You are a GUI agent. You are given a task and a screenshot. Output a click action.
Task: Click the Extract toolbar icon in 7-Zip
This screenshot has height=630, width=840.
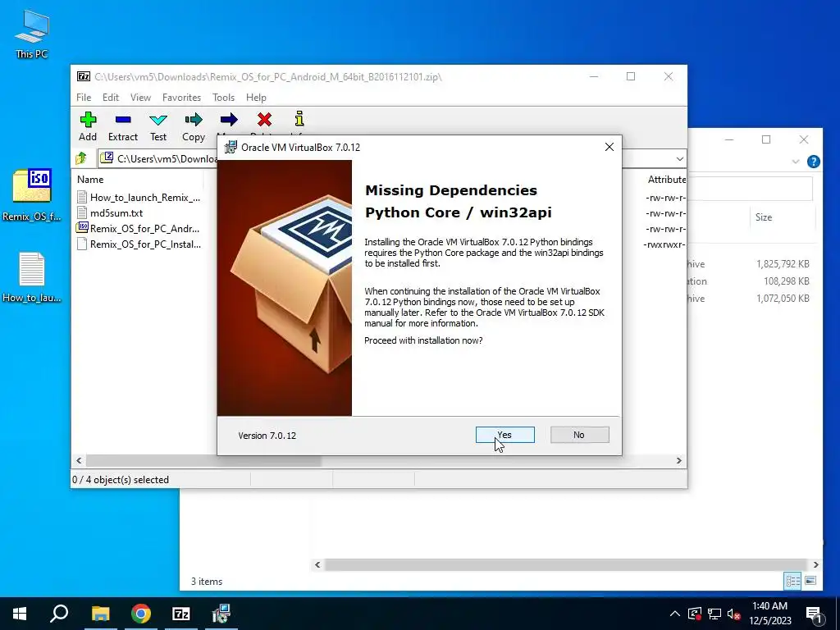pyautogui.click(x=123, y=126)
